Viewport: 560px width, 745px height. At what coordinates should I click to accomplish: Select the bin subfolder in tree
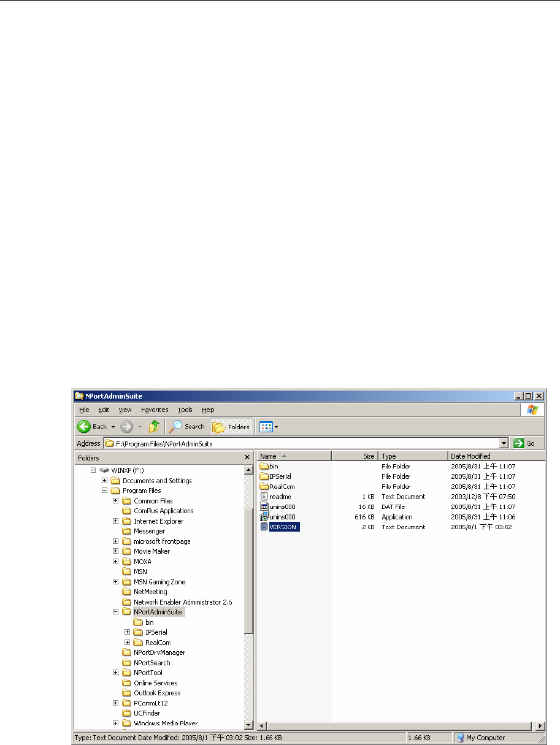point(144,622)
